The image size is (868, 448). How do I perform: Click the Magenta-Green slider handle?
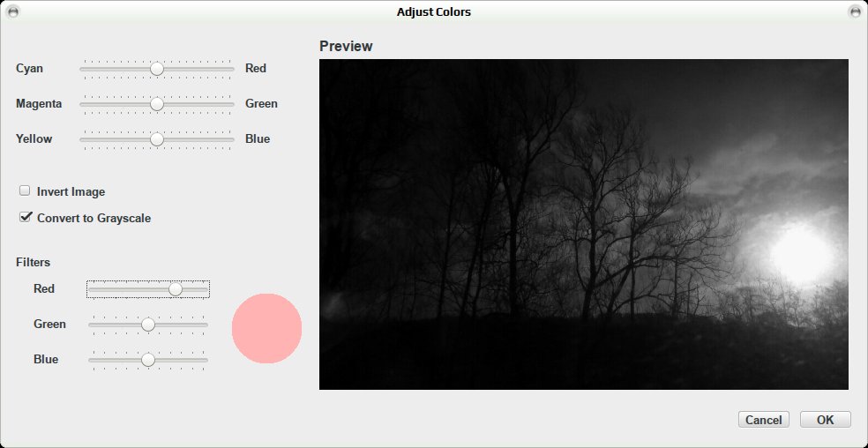[x=157, y=104]
